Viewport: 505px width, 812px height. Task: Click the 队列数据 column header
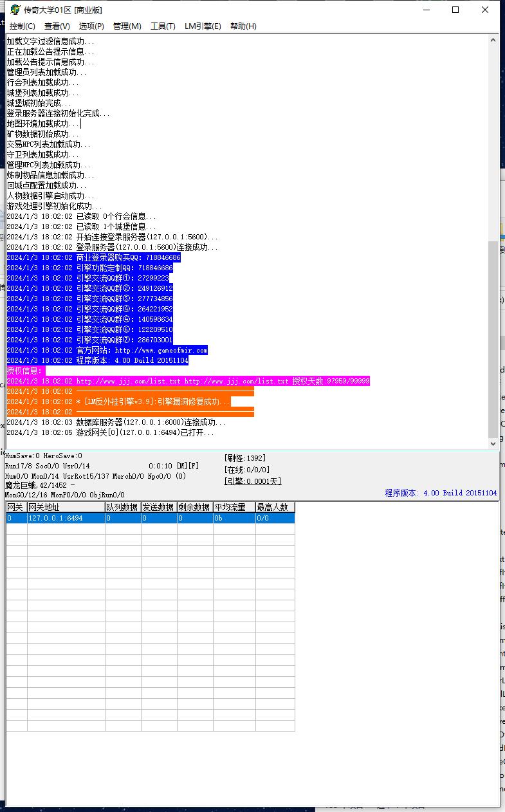click(x=123, y=508)
